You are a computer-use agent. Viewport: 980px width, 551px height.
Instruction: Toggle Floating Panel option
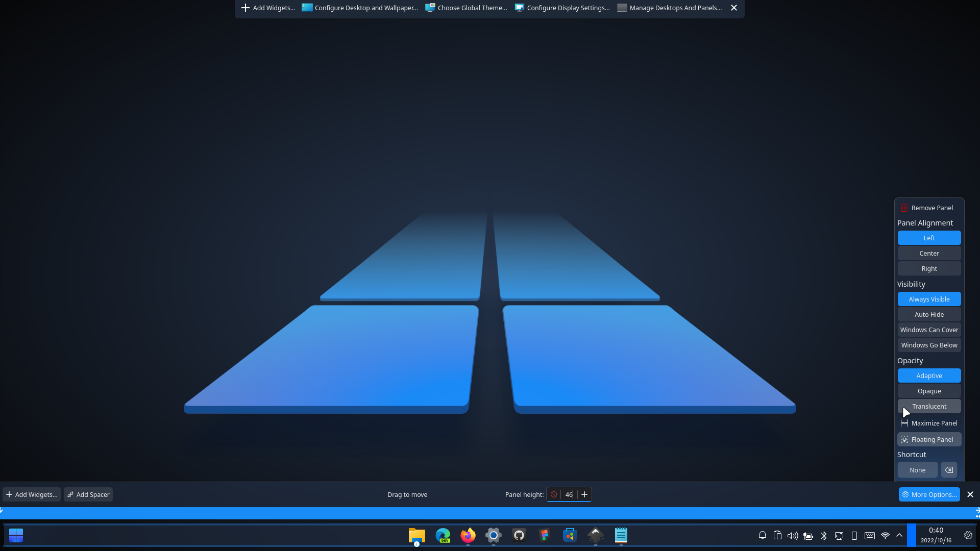pos(929,439)
